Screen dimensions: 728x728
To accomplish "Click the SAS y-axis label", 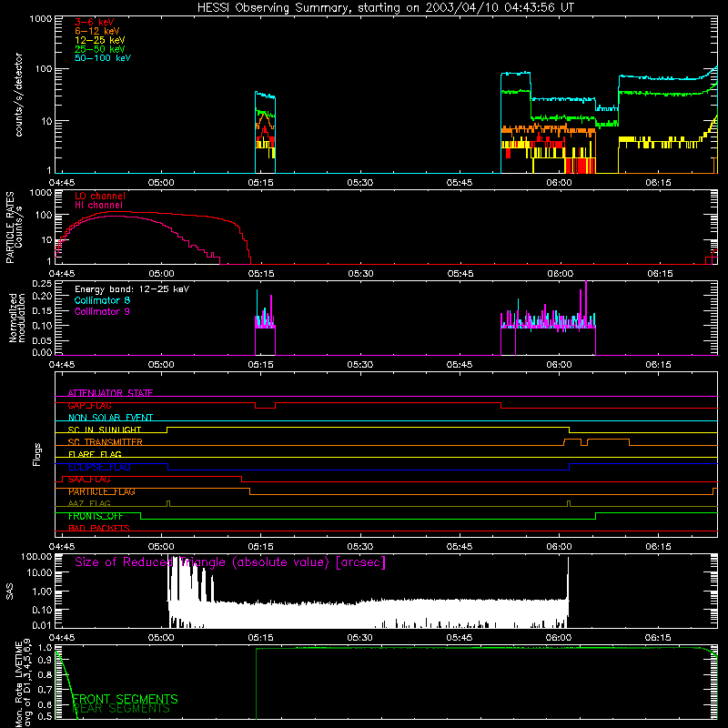I will click(10, 591).
